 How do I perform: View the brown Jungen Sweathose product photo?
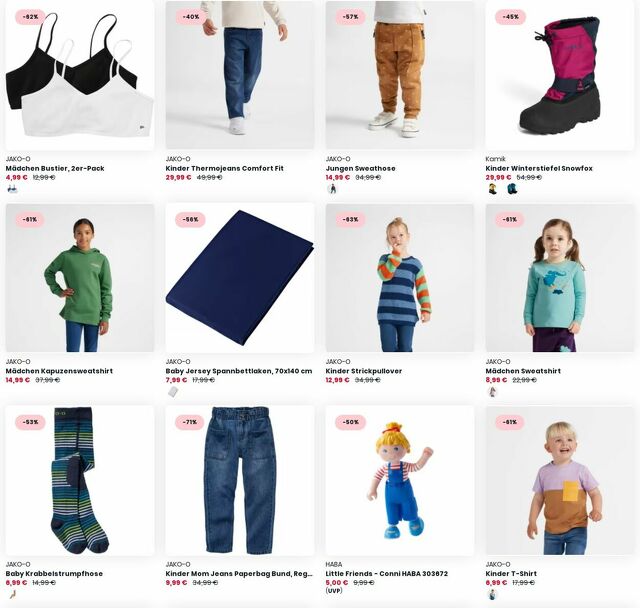click(400, 75)
